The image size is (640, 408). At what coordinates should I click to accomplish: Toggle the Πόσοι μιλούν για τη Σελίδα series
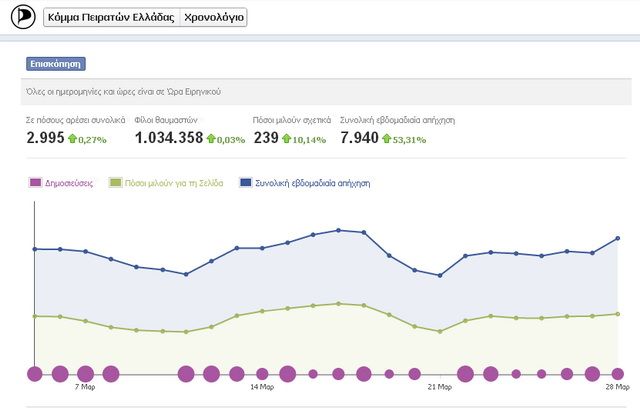pyautogui.click(x=174, y=183)
